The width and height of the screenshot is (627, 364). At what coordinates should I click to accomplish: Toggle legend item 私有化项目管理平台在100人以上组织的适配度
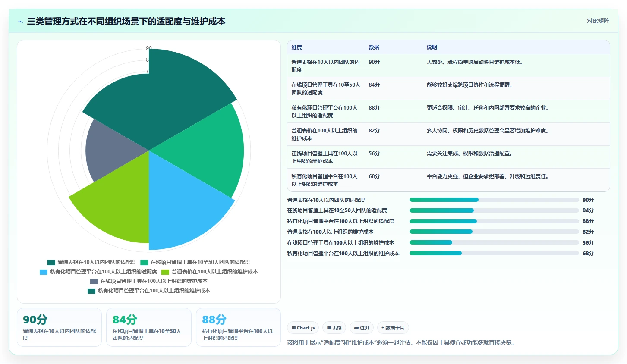click(98, 272)
